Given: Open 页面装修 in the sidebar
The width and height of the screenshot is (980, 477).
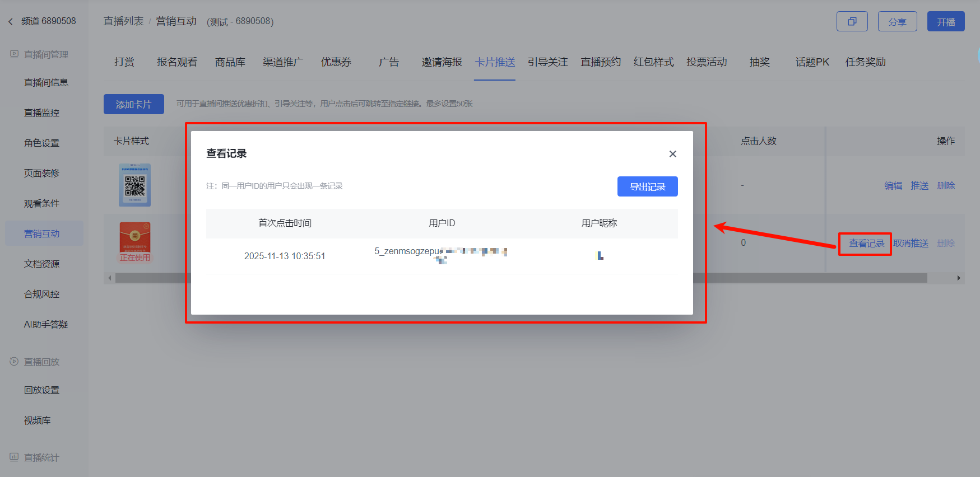Looking at the screenshot, I should 41,173.
